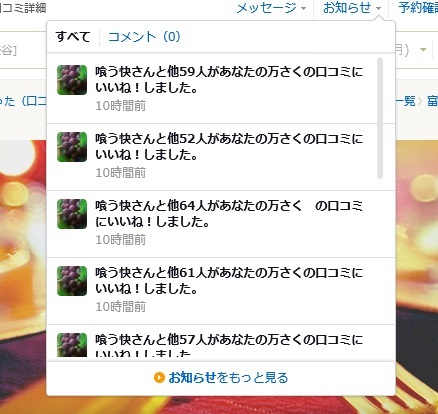Viewport: 438px width, 414px height.
Task: Click the grape avatar beside the 64人 notification
Action: pos(72,214)
